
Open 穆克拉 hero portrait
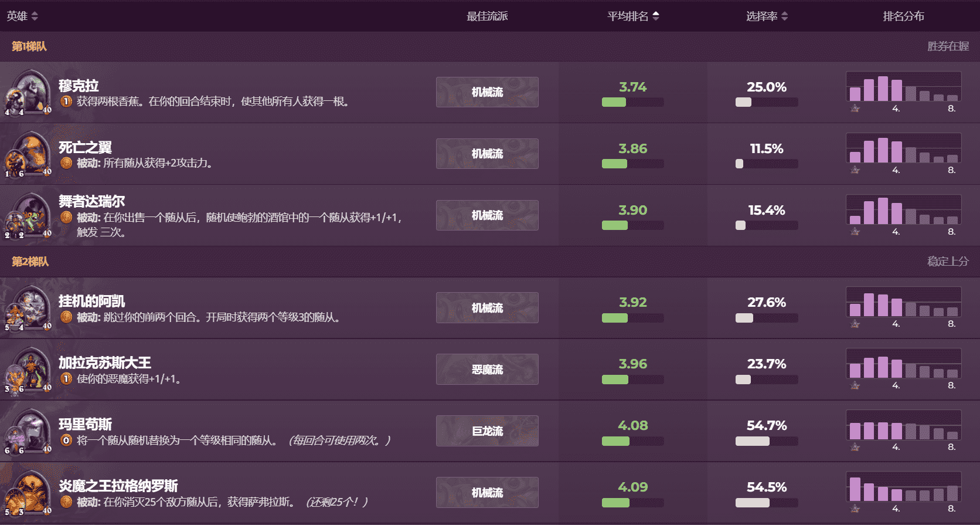coord(28,92)
